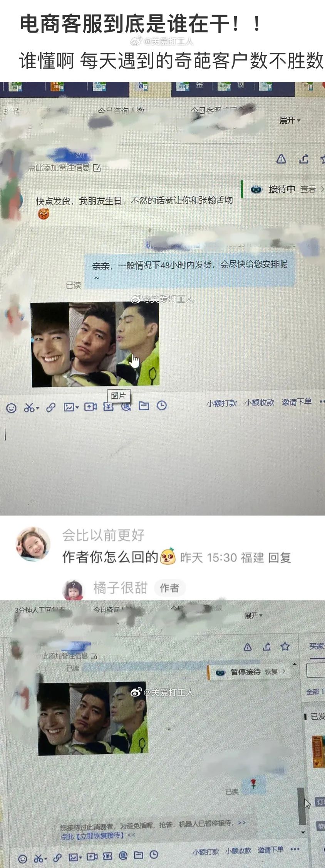Open emoji picker in the 接待中 chat toolbar
The image size is (325, 868).
pyautogui.click(x=12, y=408)
